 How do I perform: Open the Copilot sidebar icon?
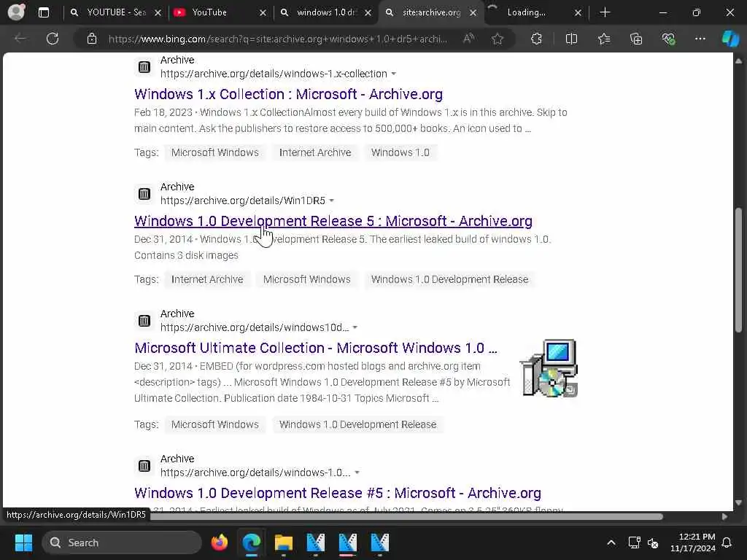pyautogui.click(x=729, y=39)
